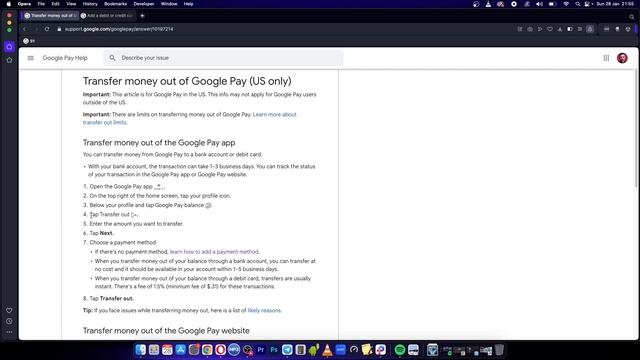This screenshot has height=360, width=640.
Task: Open the Google apps grid
Action: pyautogui.click(x=606, y=58)
